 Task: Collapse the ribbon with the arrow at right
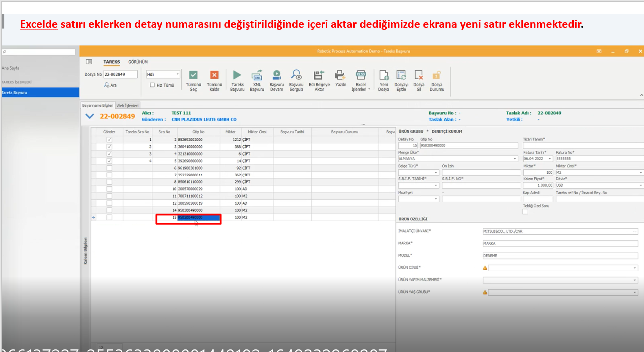(x=641, y=95)
